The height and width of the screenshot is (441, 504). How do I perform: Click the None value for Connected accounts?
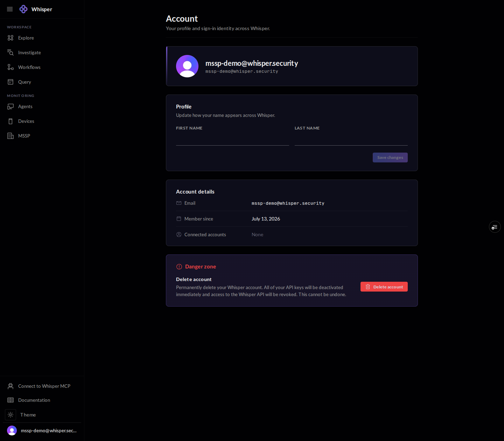(257, 234)
